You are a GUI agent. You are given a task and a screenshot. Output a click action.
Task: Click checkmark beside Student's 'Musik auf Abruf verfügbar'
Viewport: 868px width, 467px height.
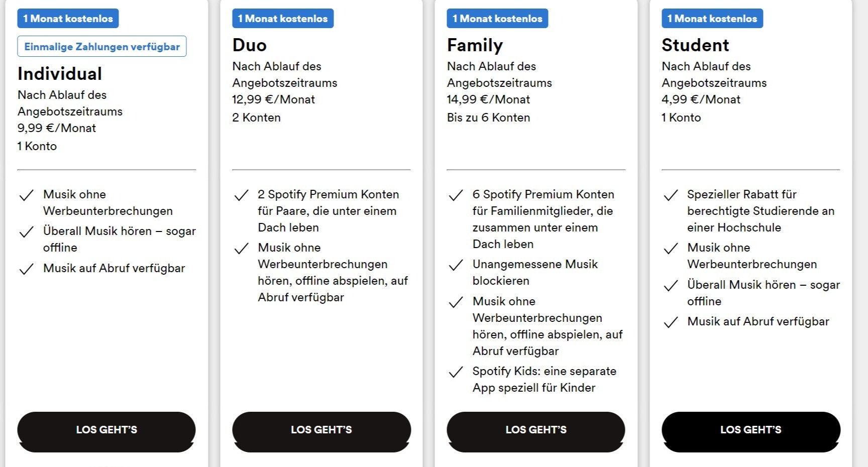pyautogui.click(x=671, y=322)
